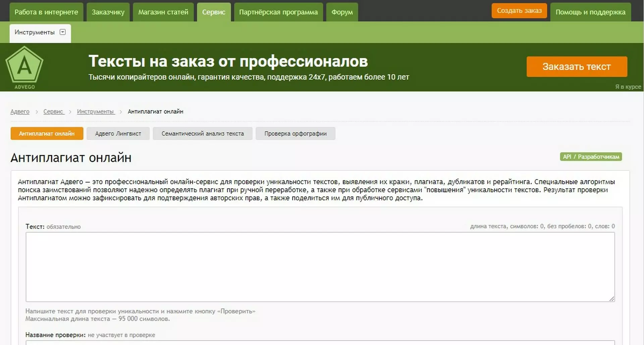
Task: Open the Работа в интернете menu
Action: pyautogui.click(x=46, y=12)
